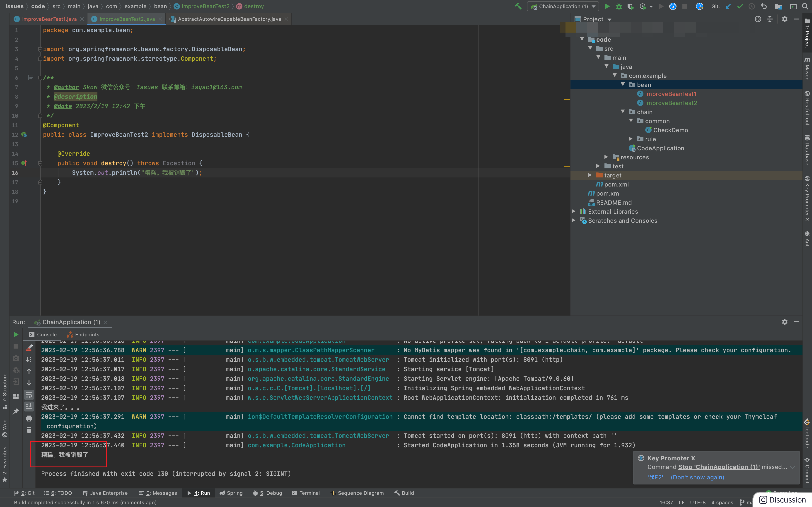Click the Build project hammer icon
The image size is (812, 507).
[518, 6]
